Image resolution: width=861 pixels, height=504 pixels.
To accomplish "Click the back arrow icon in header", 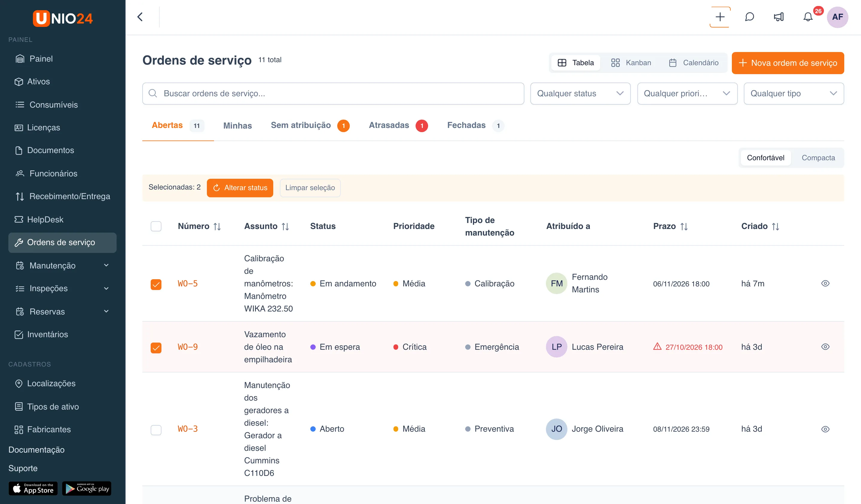I will [140, 17].
